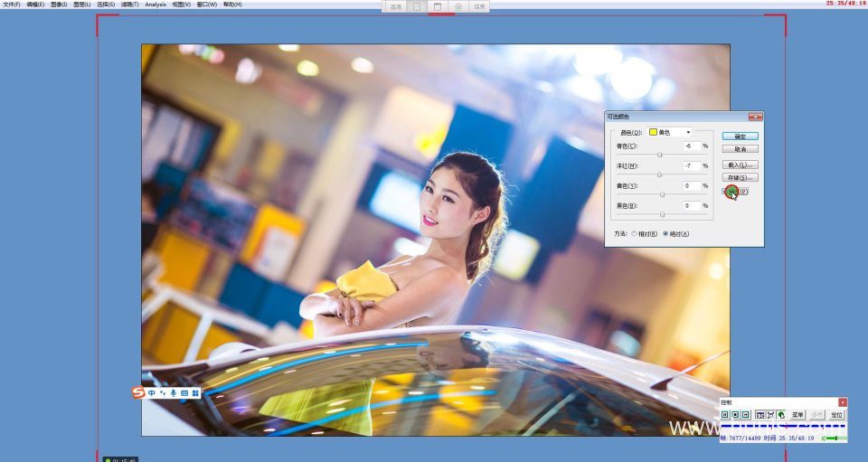Screen dimensions: 868x462
Task: Click the 青色(C) percentage field
Action: pos(690,146)
